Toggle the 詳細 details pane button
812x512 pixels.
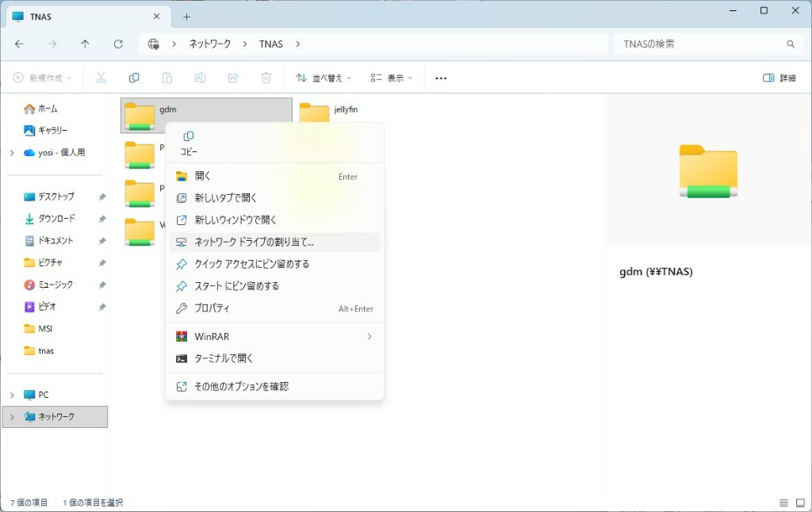click(779, 78)
